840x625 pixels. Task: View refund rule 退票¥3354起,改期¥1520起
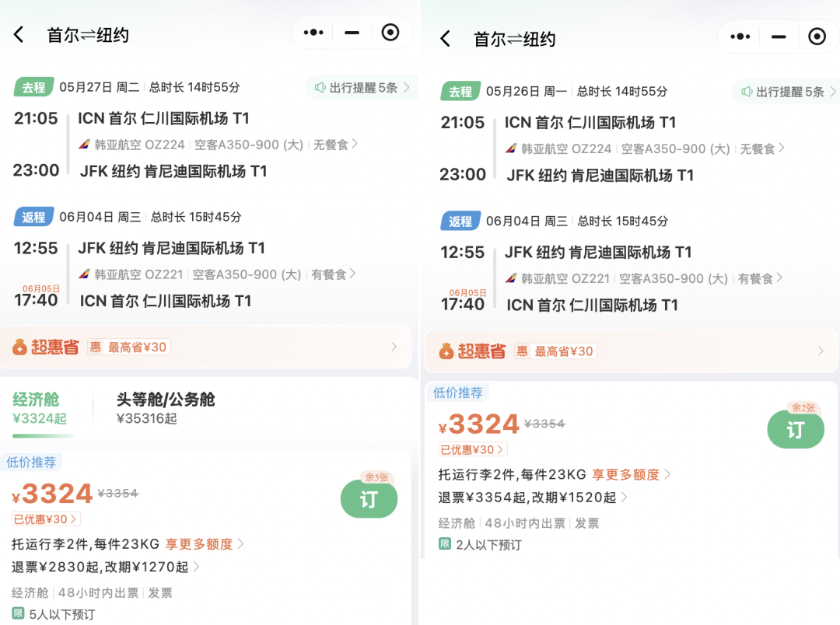click(x=533, y=498)
